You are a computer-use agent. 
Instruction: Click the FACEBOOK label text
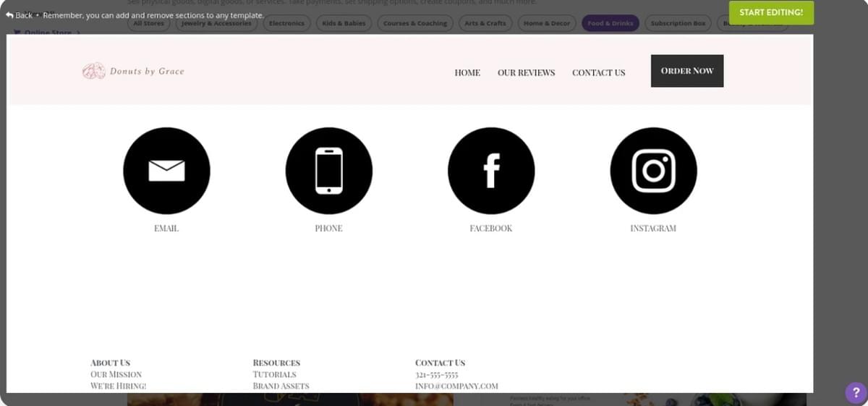click(x=491, y=228)
